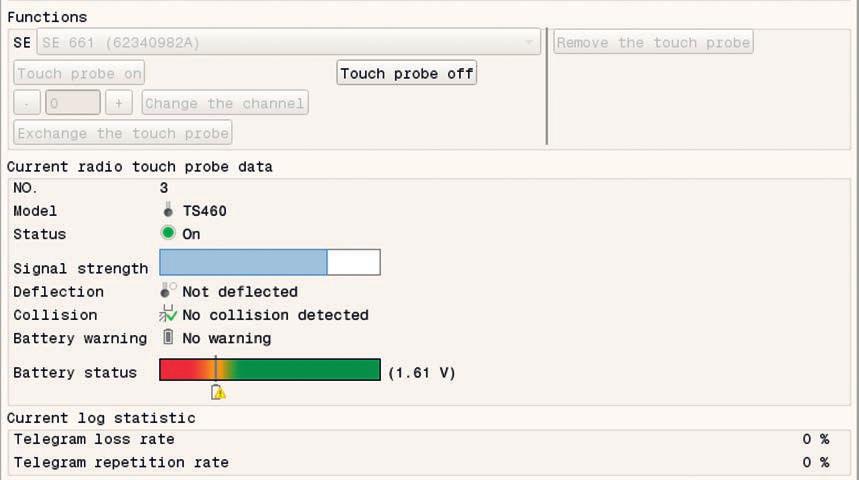Click Remove the touch probe button
859x480 pixels.
(653, 42)
